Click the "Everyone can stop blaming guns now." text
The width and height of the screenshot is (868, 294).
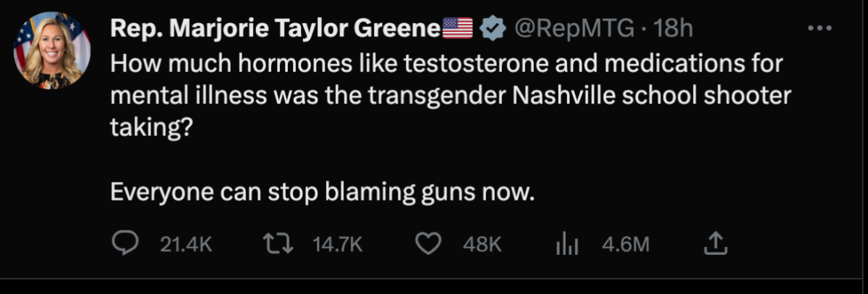322,193
